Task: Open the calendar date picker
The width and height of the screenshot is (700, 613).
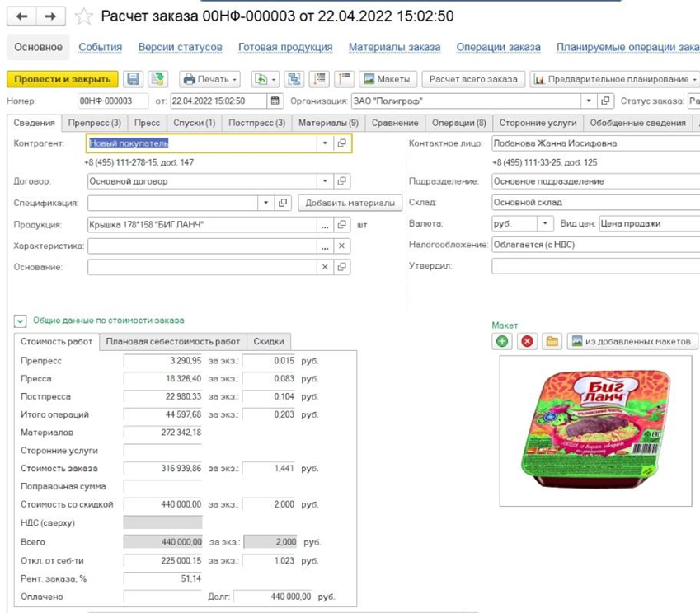Action: click(x=275, y=101)
